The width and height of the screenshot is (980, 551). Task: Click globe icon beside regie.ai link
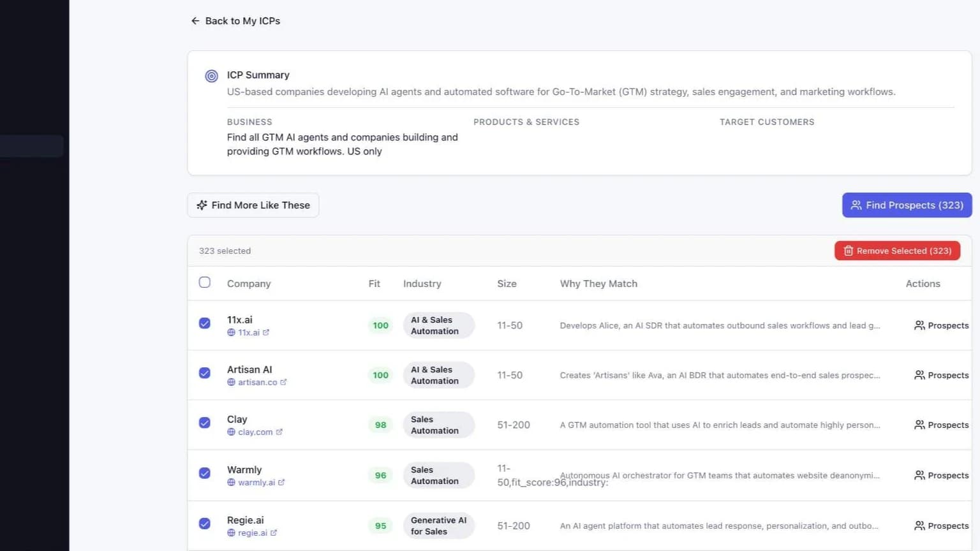tap(231, 533)
